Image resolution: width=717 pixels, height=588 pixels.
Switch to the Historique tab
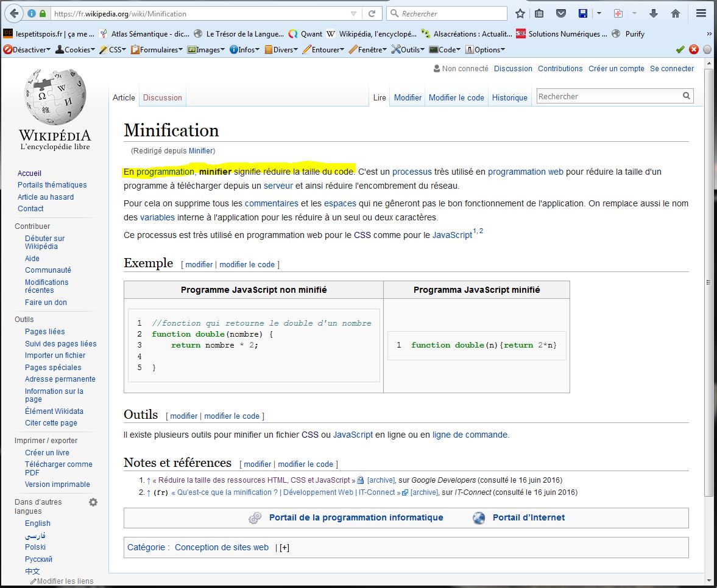(509, 97)
